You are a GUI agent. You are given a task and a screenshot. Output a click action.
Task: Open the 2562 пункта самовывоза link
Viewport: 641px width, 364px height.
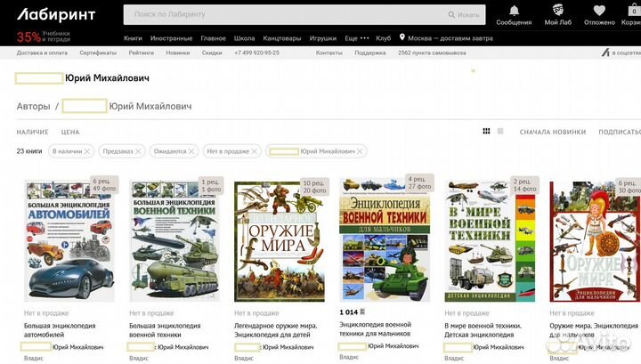tap(432, 53)
